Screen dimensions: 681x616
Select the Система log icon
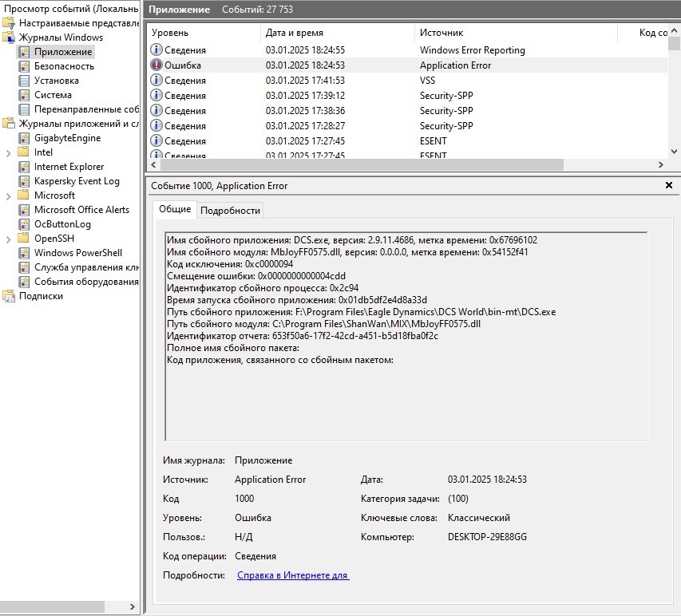[x=24, y=95]
